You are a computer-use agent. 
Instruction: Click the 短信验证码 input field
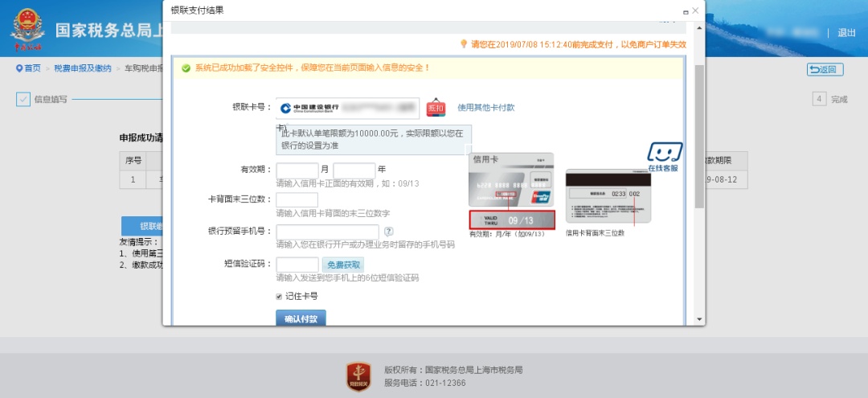[x=297, y=265]
